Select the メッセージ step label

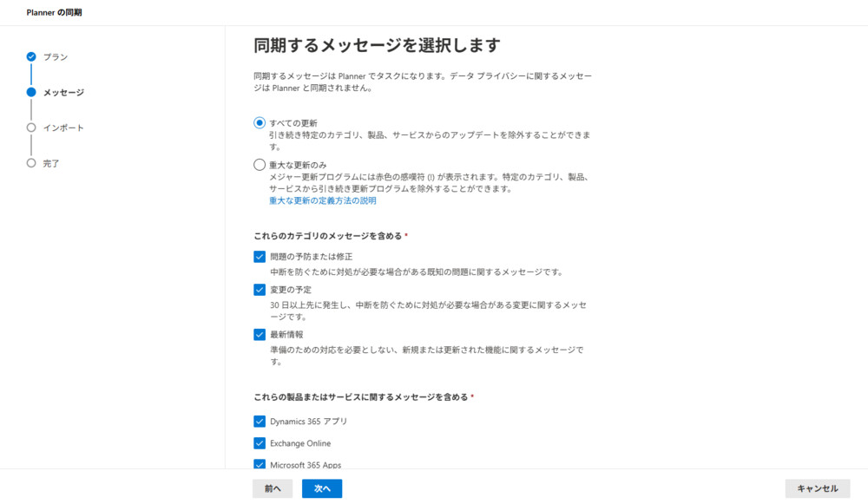coord(63,93)
